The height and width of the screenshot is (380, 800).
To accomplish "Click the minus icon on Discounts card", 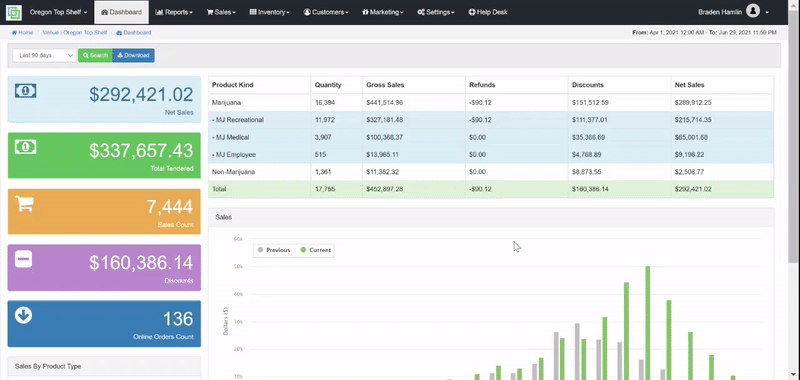I will tap(23, 259).
